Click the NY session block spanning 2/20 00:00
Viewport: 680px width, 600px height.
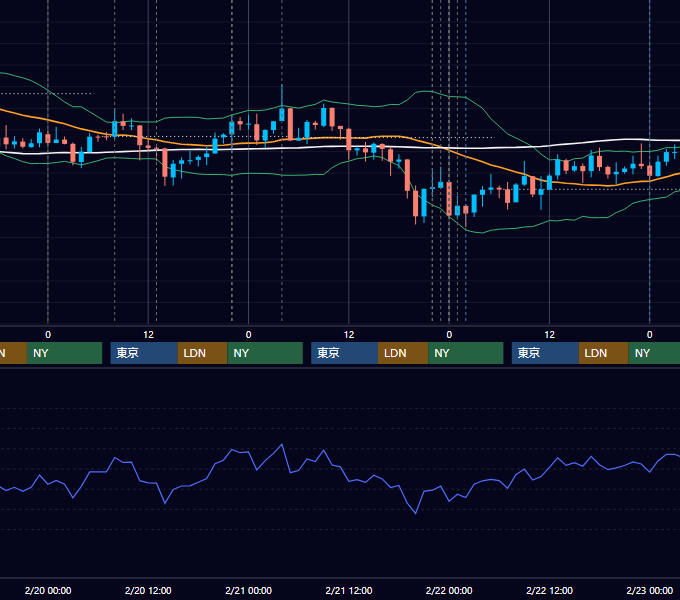64,353
